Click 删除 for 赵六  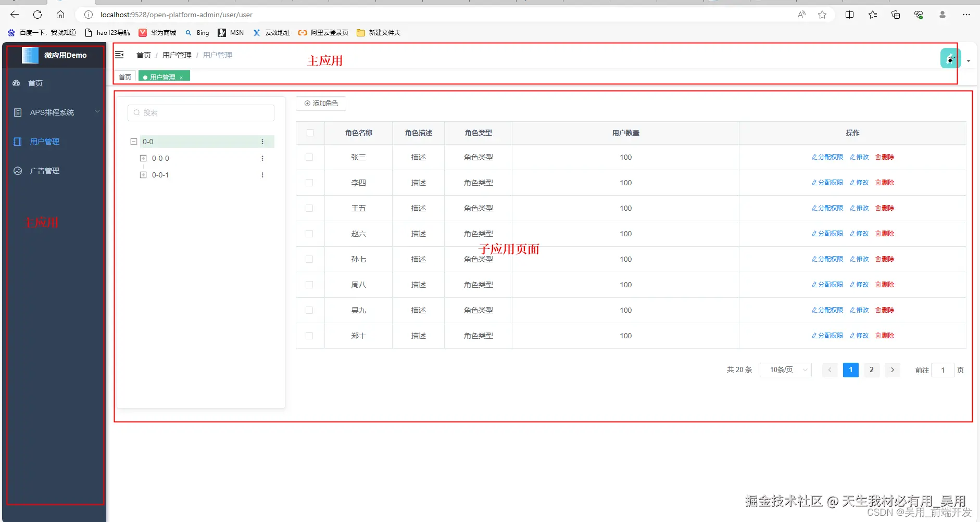pos(885,234)
